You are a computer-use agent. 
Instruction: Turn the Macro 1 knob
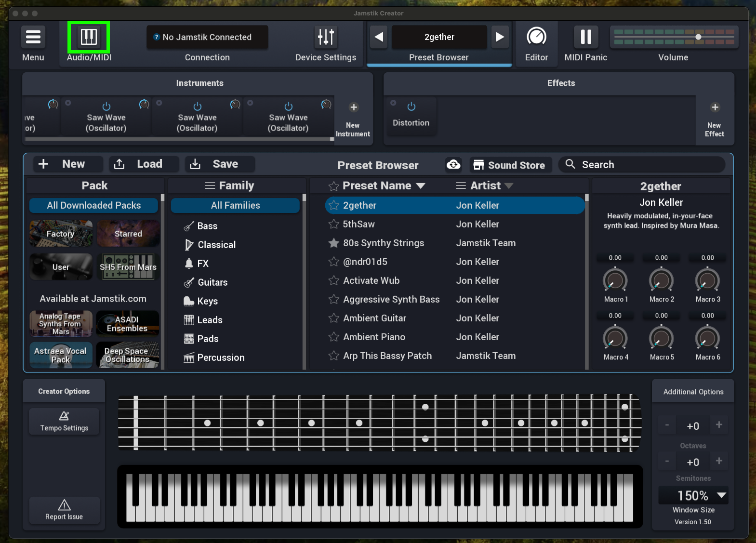615,280
